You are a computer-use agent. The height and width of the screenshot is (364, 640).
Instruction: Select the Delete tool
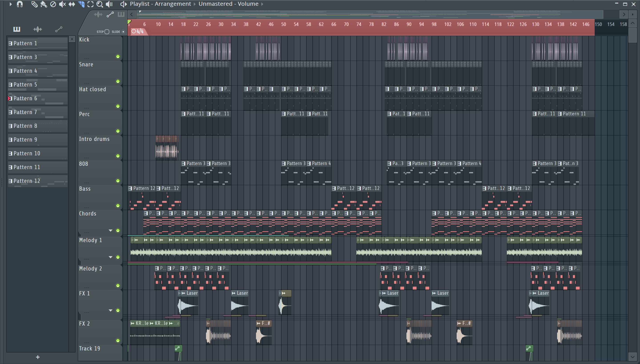coord(53,4)
